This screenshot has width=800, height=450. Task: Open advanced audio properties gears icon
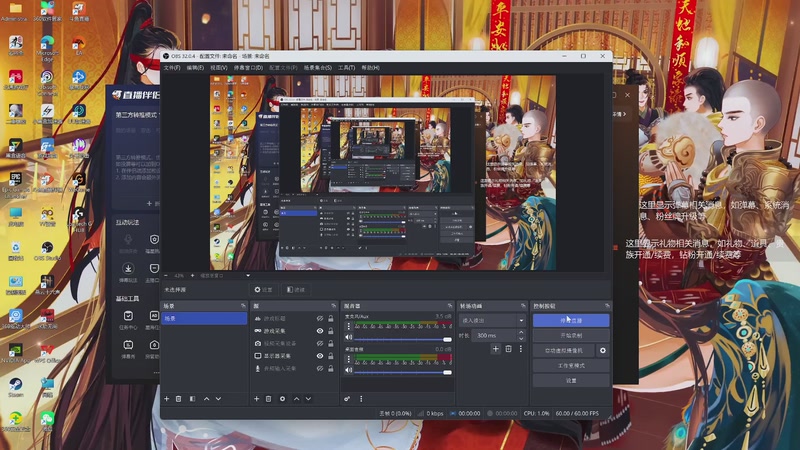click(347, 398)
